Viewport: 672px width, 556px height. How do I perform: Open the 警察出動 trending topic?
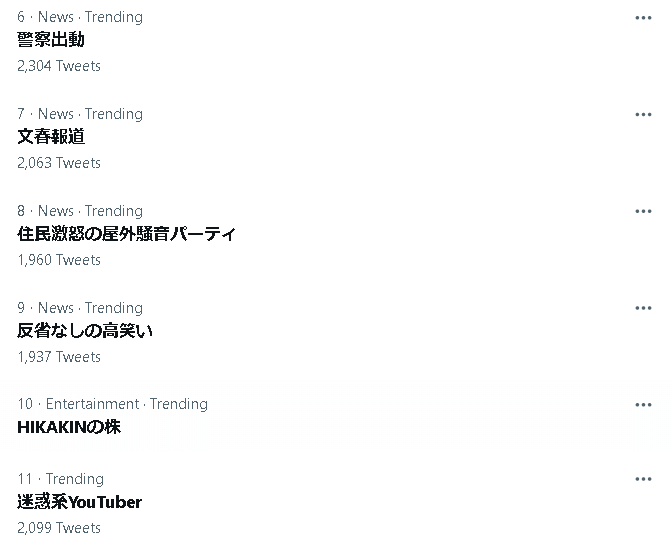51,40
